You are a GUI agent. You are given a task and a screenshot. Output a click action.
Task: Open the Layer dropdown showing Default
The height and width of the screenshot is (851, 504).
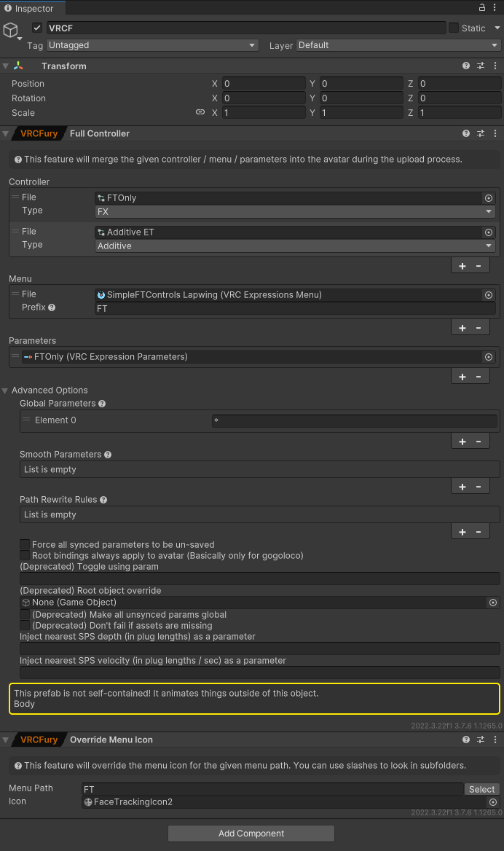[x=398, y=45]
